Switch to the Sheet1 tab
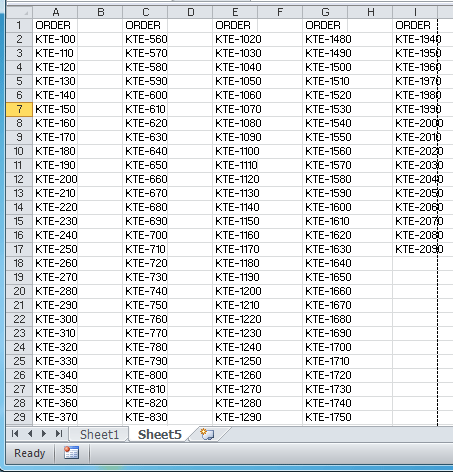 click(99, 434)
